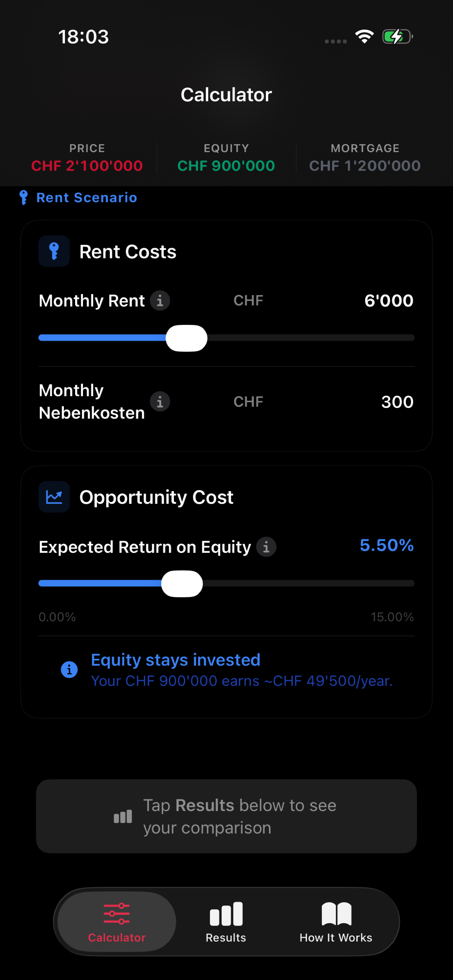Tap the key icon beside Rent Costs
This screenshot has height=980, width=453.
[x=54, y=251]
